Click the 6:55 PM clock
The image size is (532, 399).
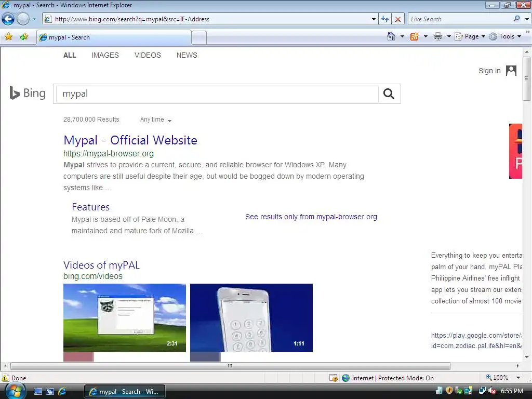click(512, 391)
